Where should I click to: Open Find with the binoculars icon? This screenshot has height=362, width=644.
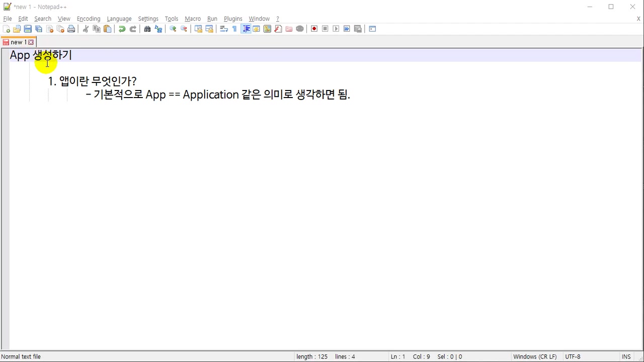(147, 29)
